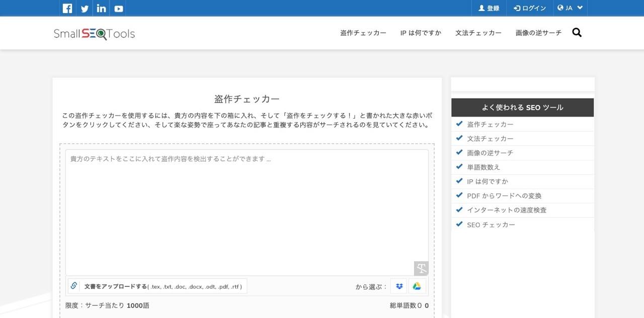This screenshot has height=318, width=644.
Task: Click the user icon beside 登録
Action: (481, 8)
